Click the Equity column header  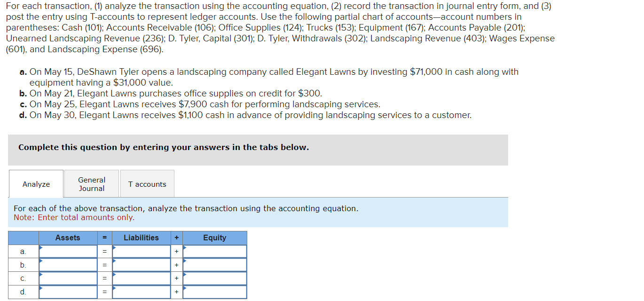click(x=214, y=238)
